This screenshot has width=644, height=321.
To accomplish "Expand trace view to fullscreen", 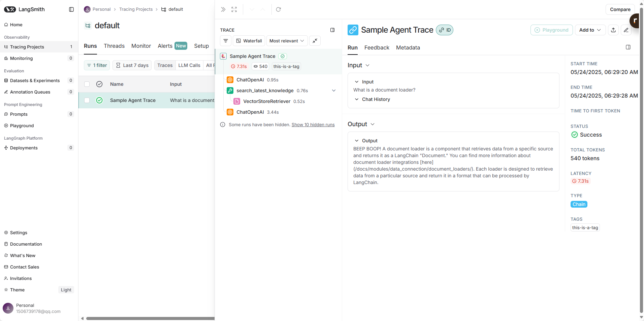I will (234, 9).
